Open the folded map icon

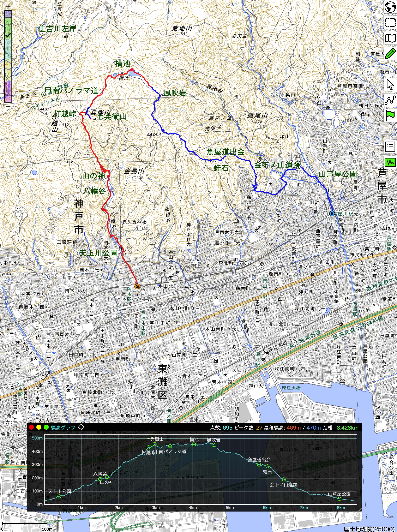pyautogui.click(x=390, y=38)
